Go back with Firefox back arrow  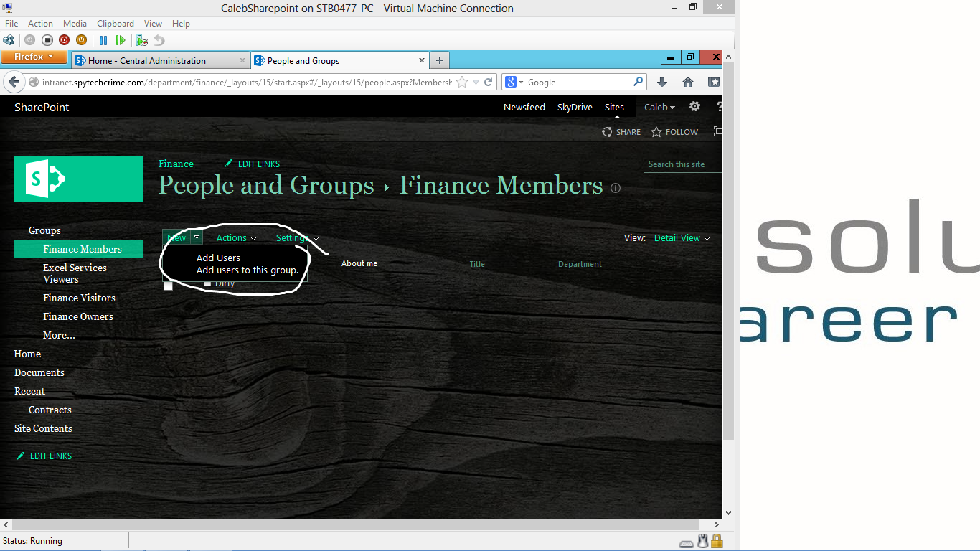coord(14,82)
